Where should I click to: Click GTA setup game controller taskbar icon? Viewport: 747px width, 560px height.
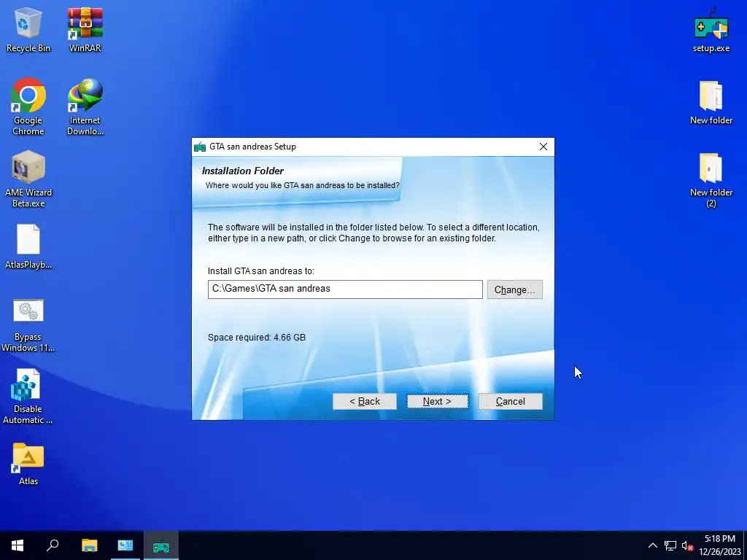coord(161,545)
